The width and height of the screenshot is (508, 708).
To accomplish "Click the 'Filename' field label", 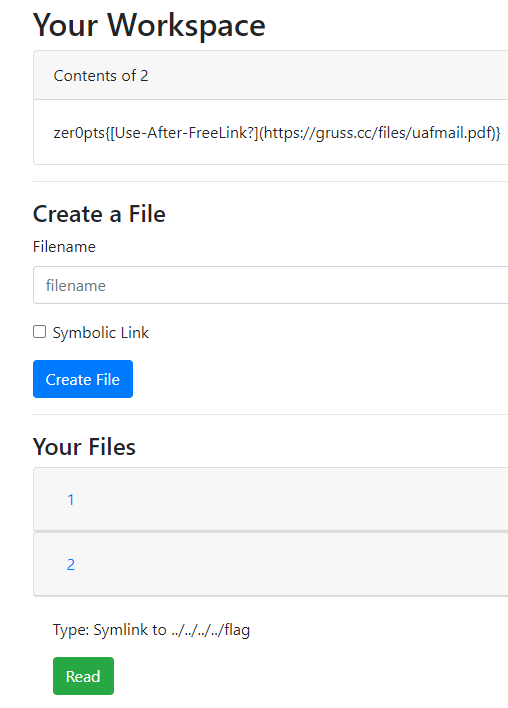I will 64,247.
